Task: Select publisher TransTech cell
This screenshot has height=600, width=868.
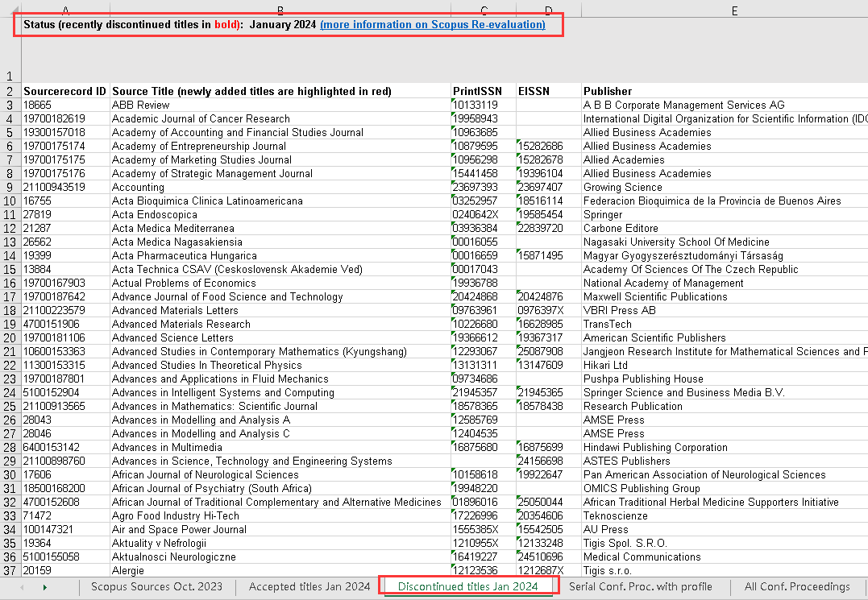Action: click(725, 324)
